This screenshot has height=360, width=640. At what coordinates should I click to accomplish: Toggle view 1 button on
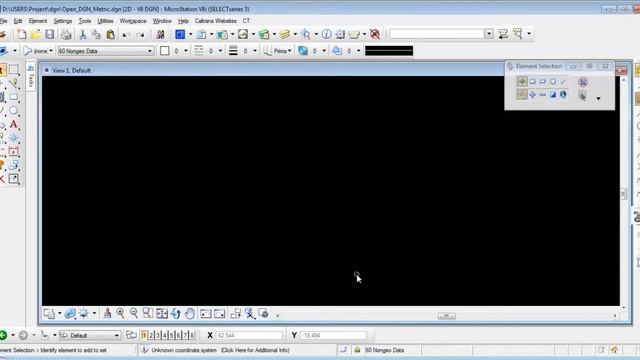click(144, 336)
